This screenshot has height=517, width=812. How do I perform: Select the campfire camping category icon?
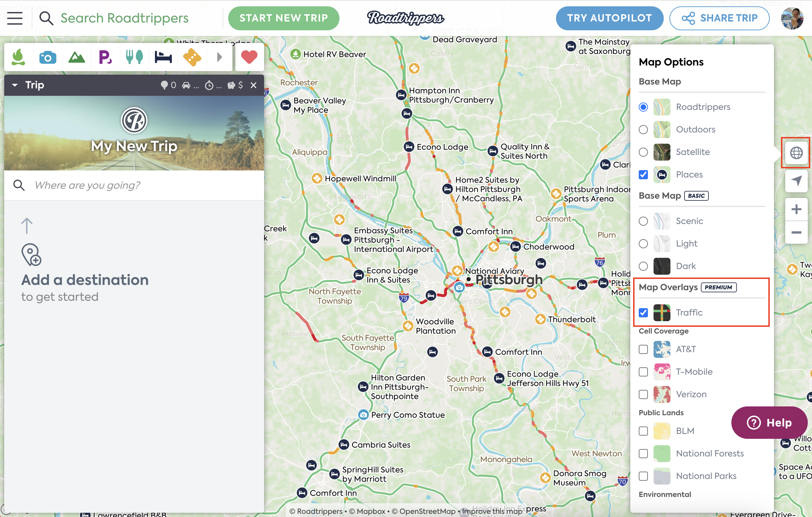tap(19, 57)
